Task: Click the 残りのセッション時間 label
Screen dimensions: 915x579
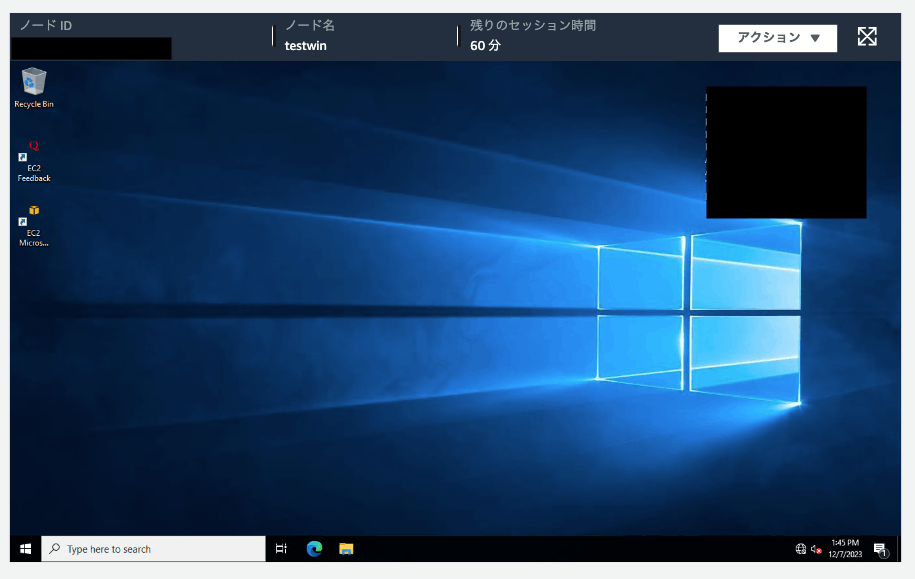Action: point(533,25)
